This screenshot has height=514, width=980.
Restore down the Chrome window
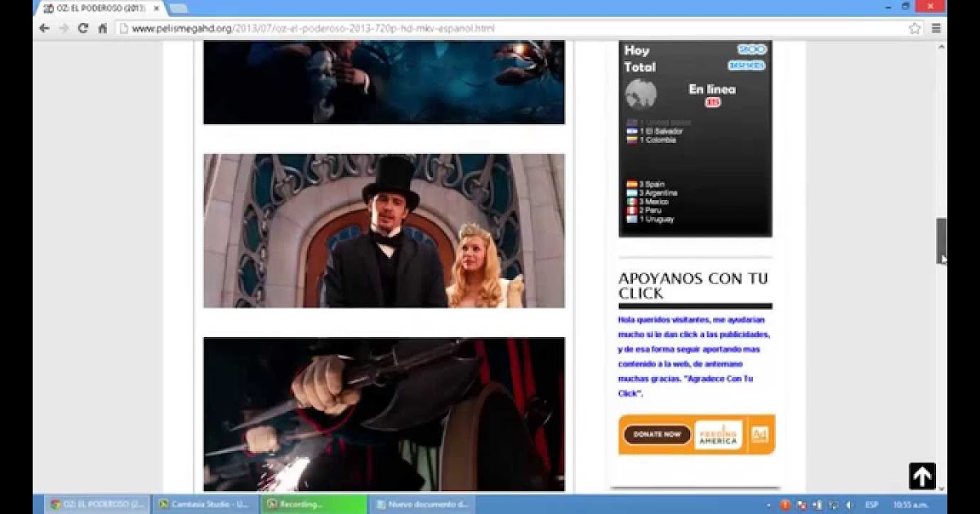(x=906, y=6)
